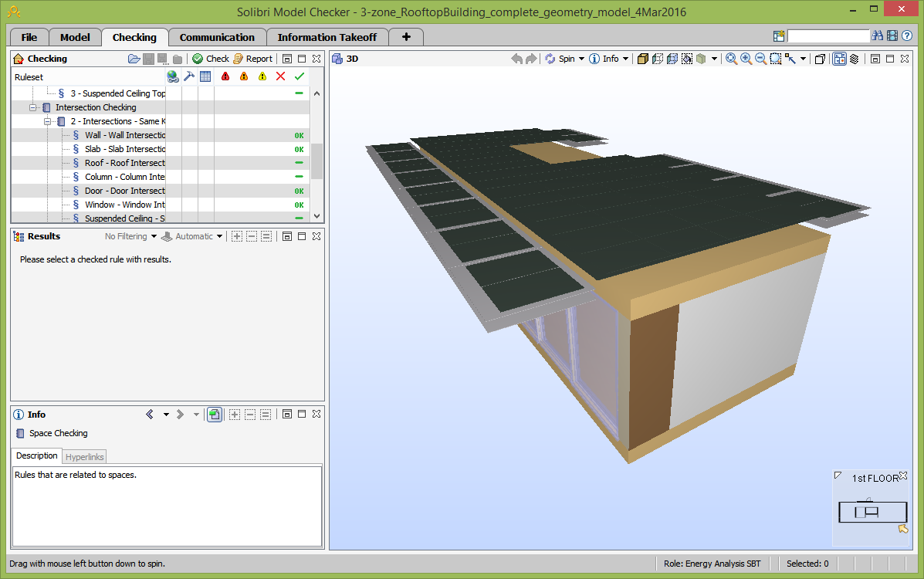924x579 pixels.
Task: Toggle the navigation map button in 3D toolbar
Action: 840,59
